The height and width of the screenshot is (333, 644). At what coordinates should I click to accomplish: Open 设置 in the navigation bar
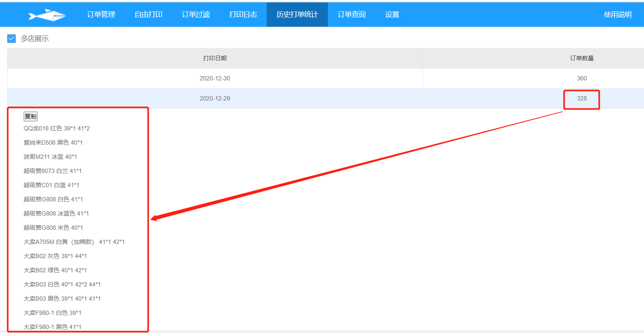[392, 15]
